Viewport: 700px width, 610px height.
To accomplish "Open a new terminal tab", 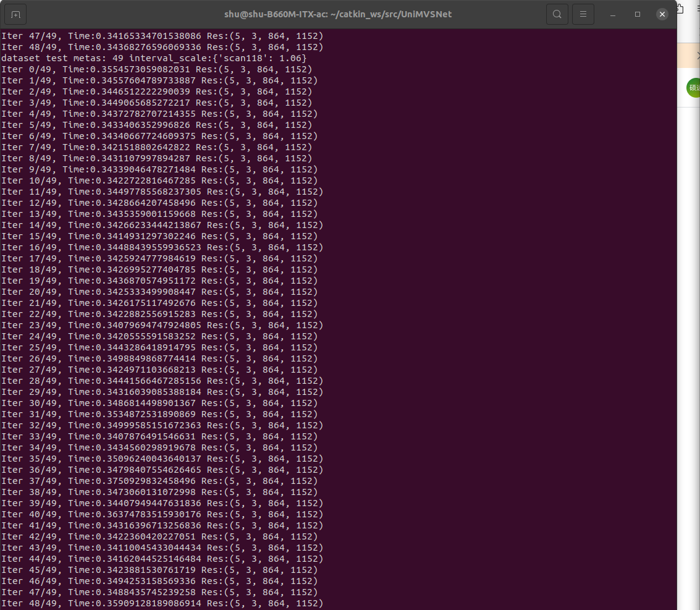I will pyautogui.click(x=15, y=14).
